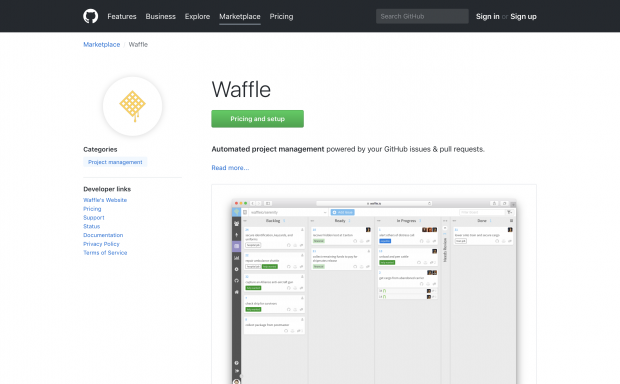Image resolution: width=620 pixels, height=384 pixels.
Task: Open Pricing in the top navigation
Action: 281,17
